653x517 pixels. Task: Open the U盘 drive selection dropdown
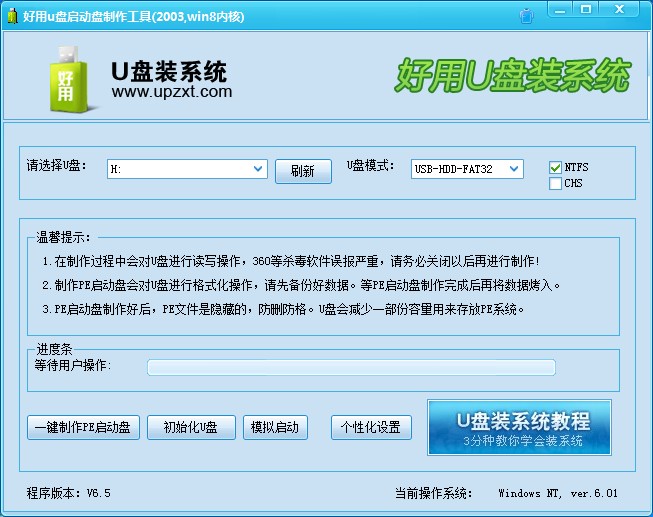tap(258, 169)
